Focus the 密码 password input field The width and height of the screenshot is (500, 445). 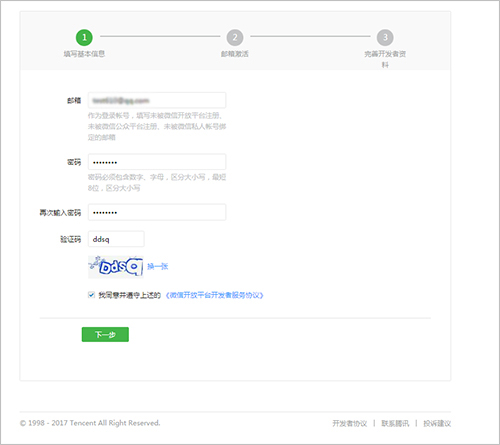157,162
